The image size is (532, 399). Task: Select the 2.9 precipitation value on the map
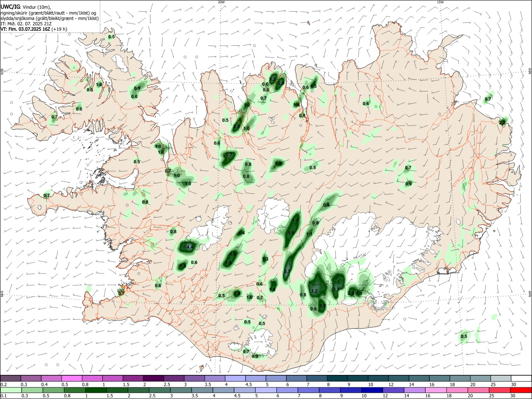(281, 83)
